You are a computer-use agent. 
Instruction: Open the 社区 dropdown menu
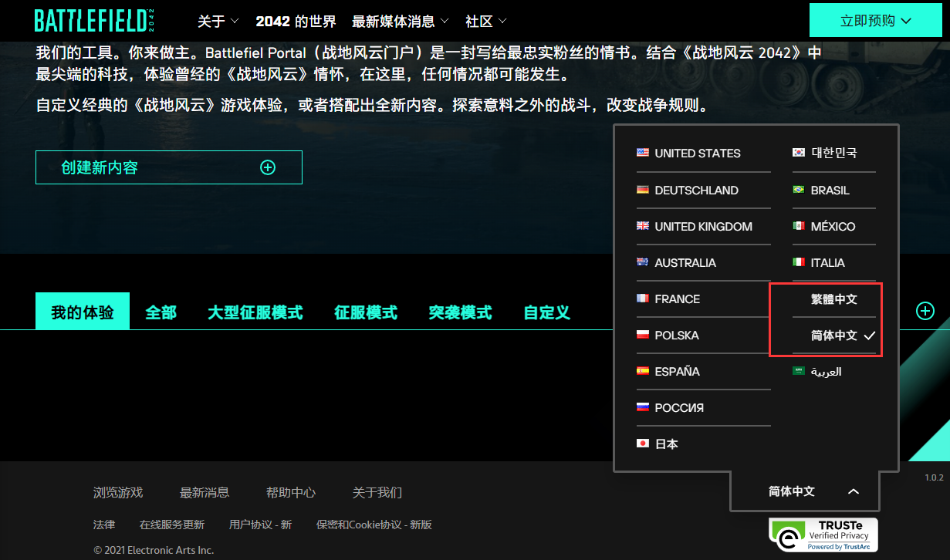[x=486, y=21]
